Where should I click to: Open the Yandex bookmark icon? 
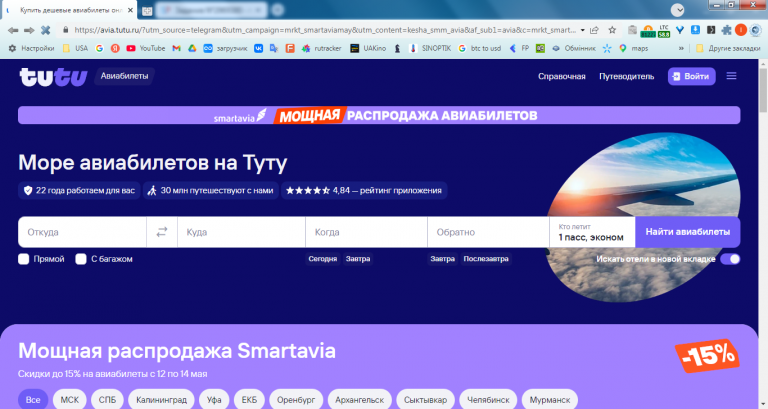115,48
